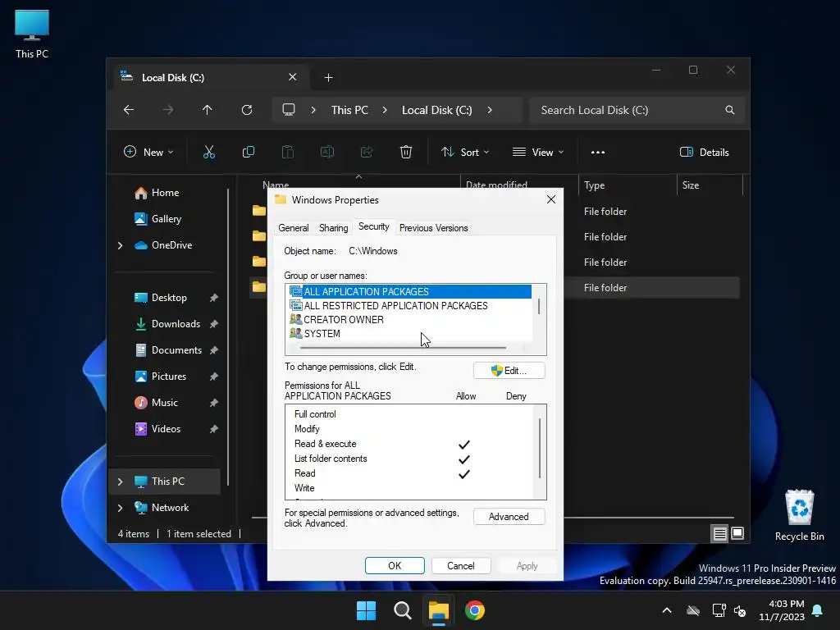840x630 pixels.
Task: Expand the Network tree node
Action: [x=120, y=508]
